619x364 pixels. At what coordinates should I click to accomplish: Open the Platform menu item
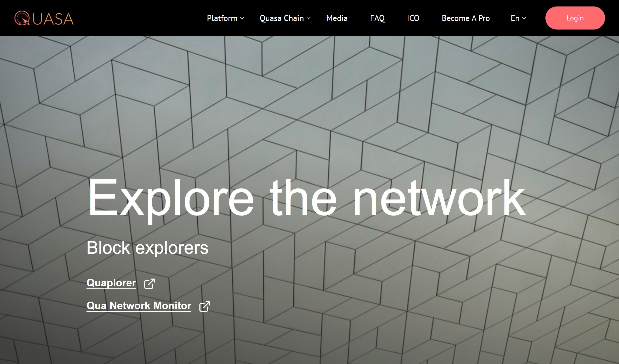[x=222, y=18]
